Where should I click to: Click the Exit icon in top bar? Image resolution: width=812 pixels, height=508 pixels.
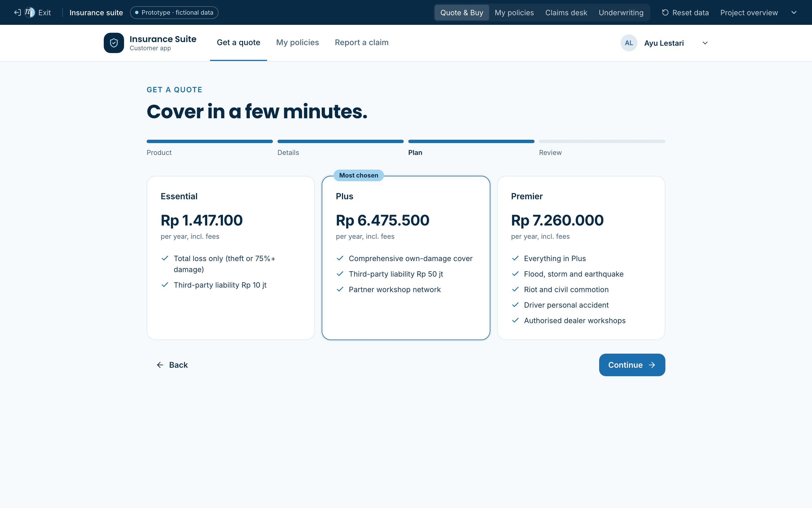point(17,13)
